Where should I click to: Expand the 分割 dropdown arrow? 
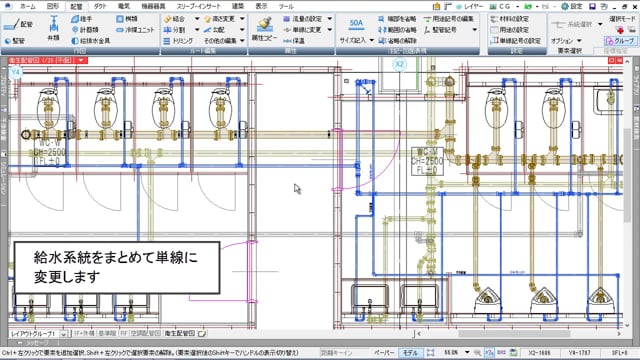[197, 30]
